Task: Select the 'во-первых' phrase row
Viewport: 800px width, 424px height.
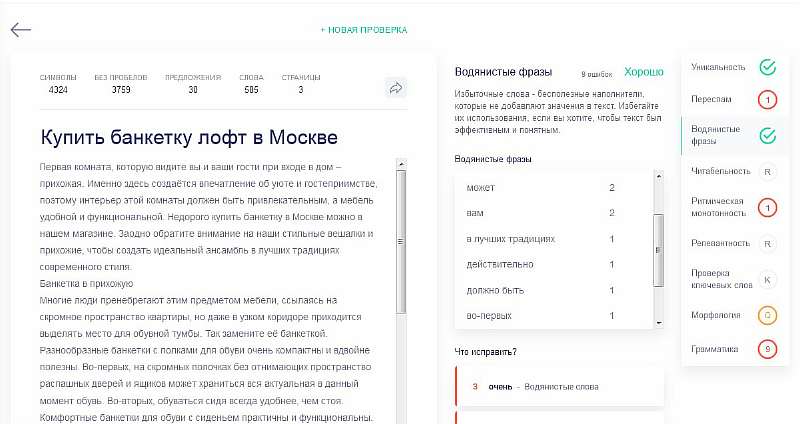Action: pos(554,316)
